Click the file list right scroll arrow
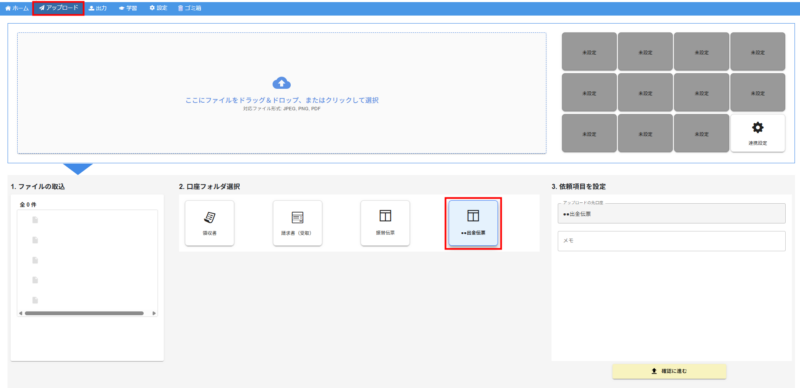The width and height of the screenshot is (800, 388). point(154,313)
